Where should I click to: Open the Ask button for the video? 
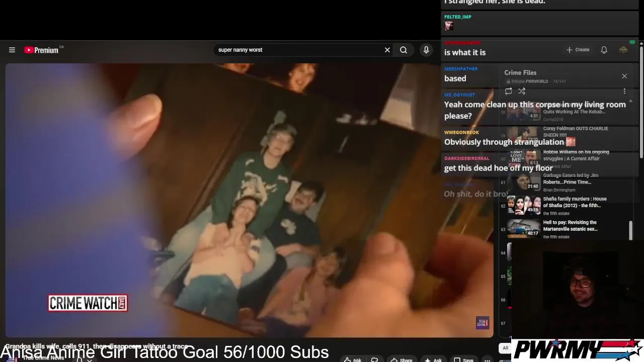pos(433,360)
